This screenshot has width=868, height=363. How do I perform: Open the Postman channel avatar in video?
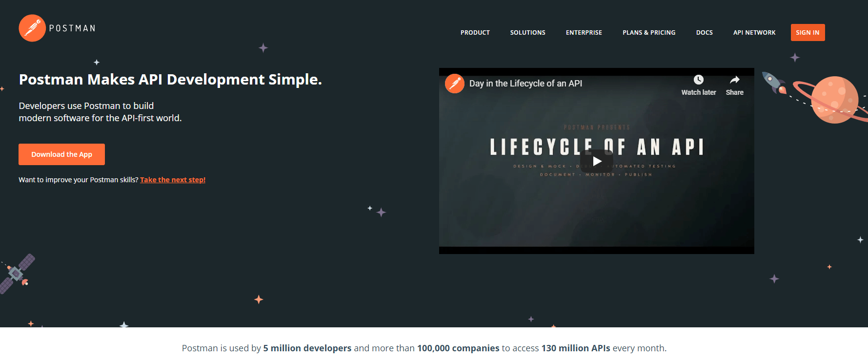coord(455,84)
